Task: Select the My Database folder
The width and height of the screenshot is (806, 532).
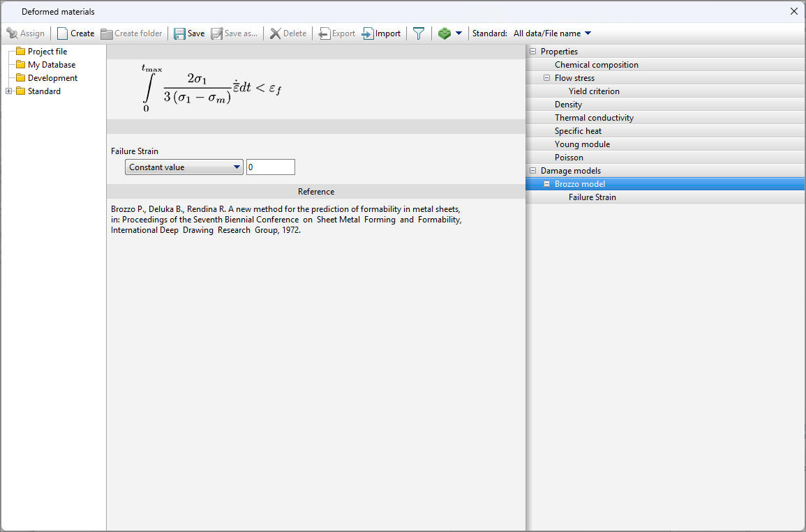Action: click(51, 65)
